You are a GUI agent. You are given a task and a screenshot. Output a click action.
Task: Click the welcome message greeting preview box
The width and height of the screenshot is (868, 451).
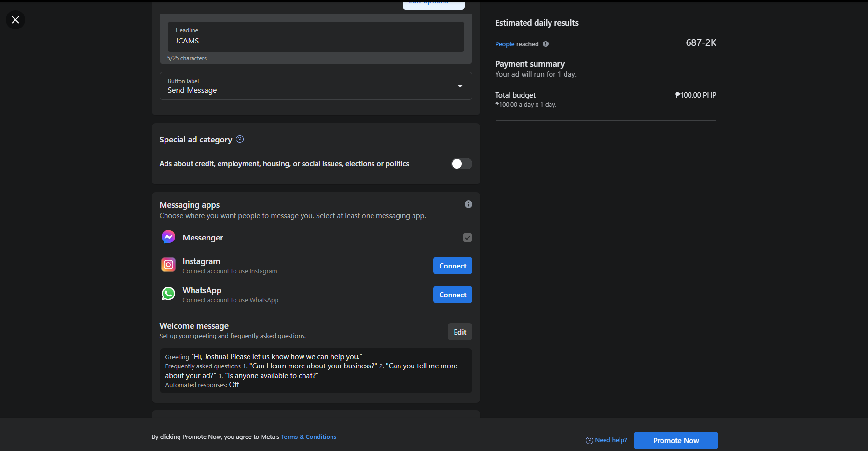point(316,370)
